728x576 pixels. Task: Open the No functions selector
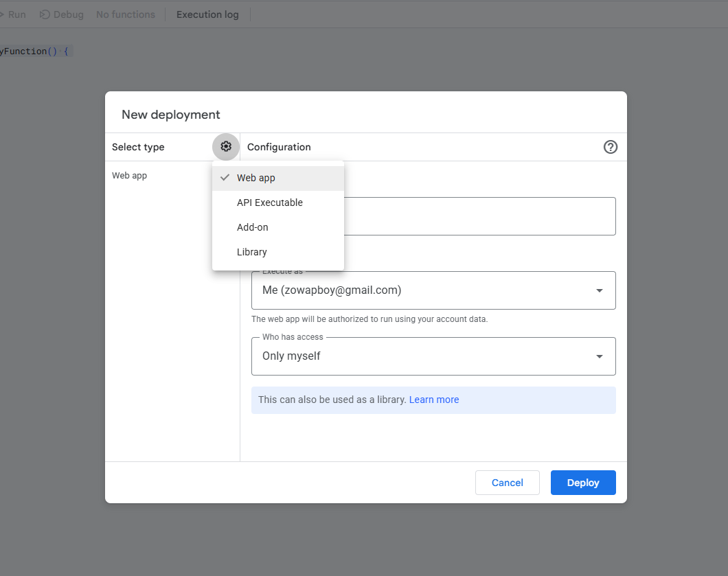point(126,14)
